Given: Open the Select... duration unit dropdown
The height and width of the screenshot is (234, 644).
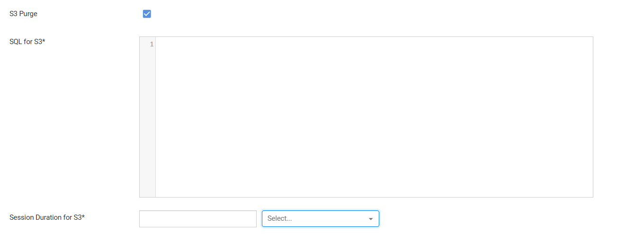Looking at the screenshot, I should click(x=321, y=219).
